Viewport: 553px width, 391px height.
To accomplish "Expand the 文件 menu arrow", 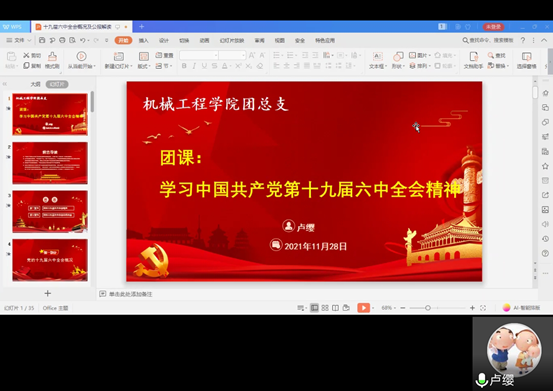I will coord(29,40).
